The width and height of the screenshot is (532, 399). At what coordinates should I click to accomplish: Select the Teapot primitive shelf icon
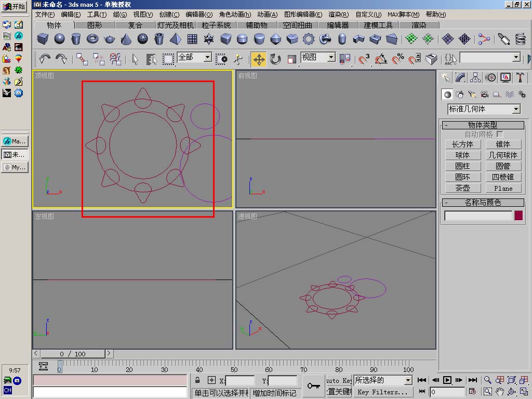[x=109, y=38]
